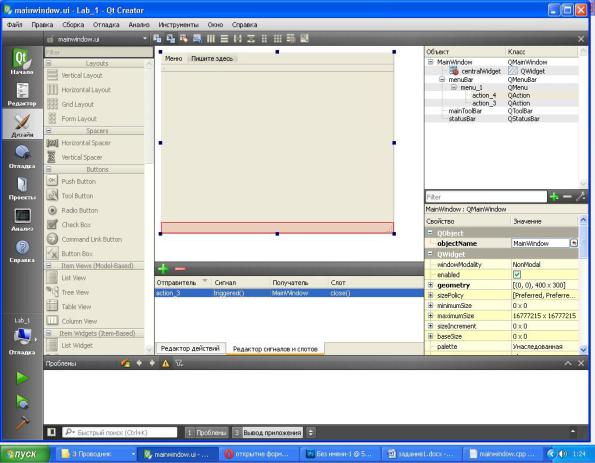Click 'Пишите здесь' in the form menu bar
The width and height of the screenshot is (595, 463).
tap(212, 58)
